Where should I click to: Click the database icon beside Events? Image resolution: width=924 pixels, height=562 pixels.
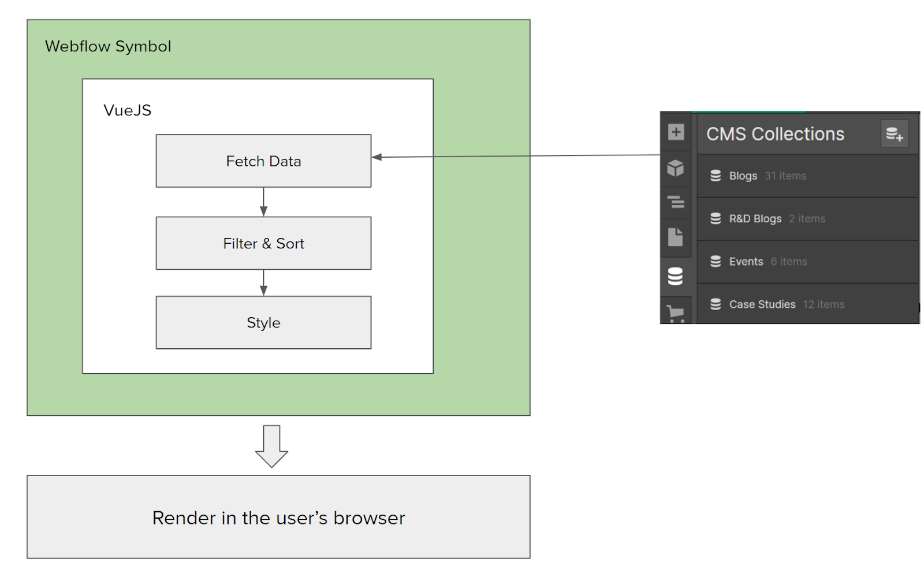tap(716, 261)
